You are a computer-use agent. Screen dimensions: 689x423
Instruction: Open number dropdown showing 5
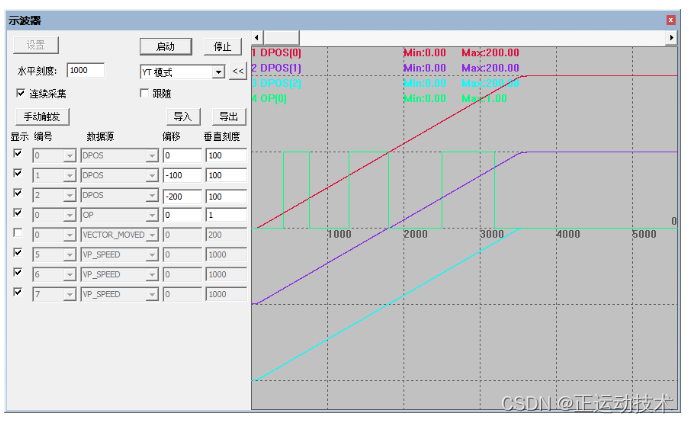tap(69, 255)
